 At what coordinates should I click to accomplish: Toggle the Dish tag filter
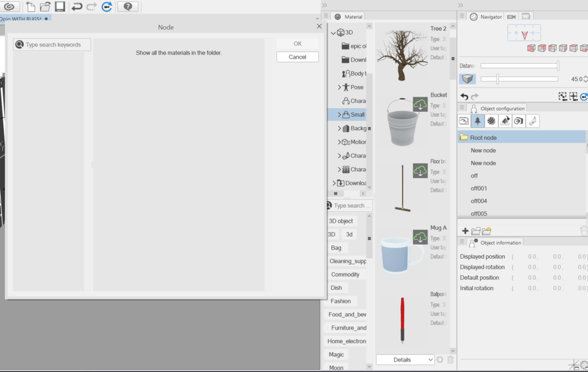click(336, 288)
